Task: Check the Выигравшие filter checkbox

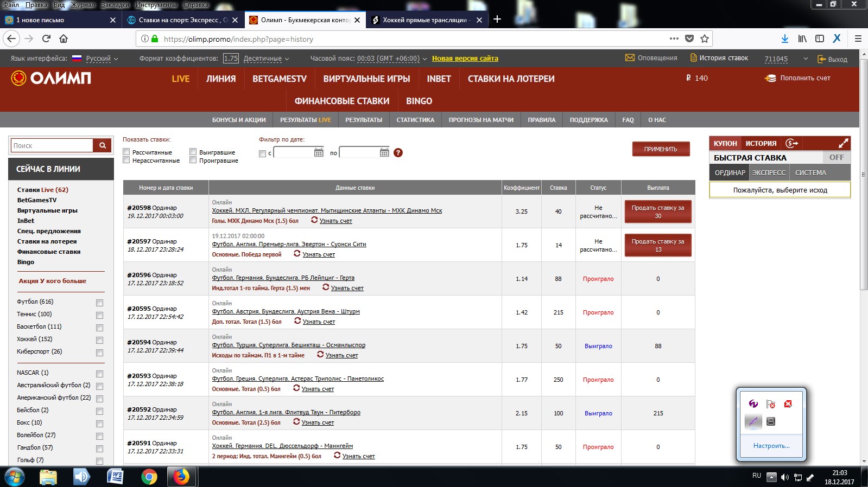Action: [x=193, y=152]
